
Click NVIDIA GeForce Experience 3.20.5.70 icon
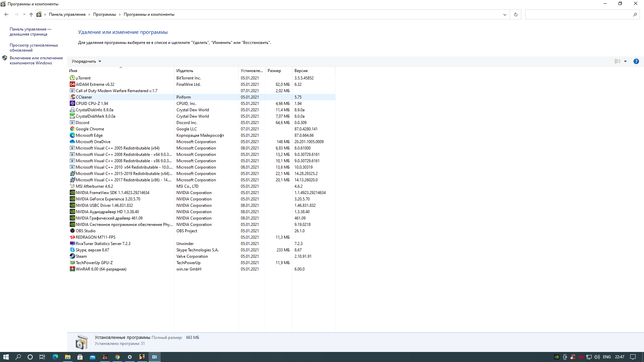72,199
